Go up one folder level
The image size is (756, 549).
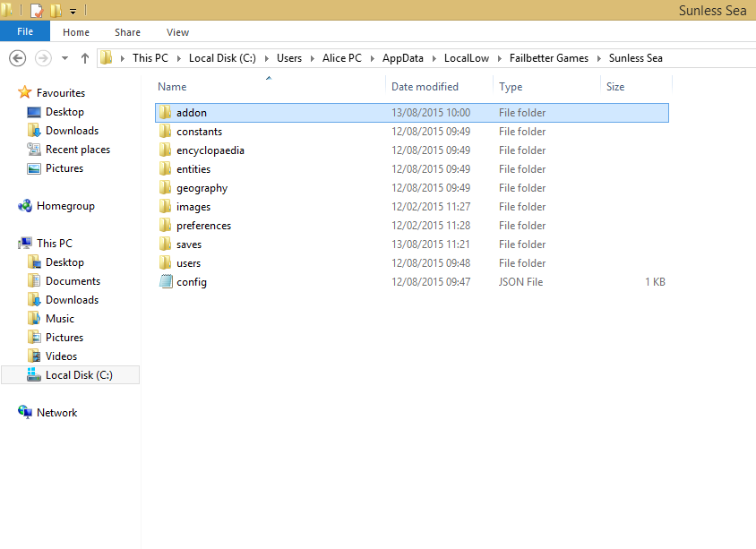pos(85,58)
